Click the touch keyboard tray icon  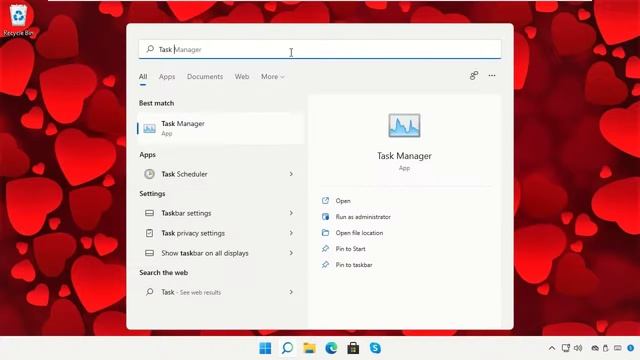click(x=618, y=348)
